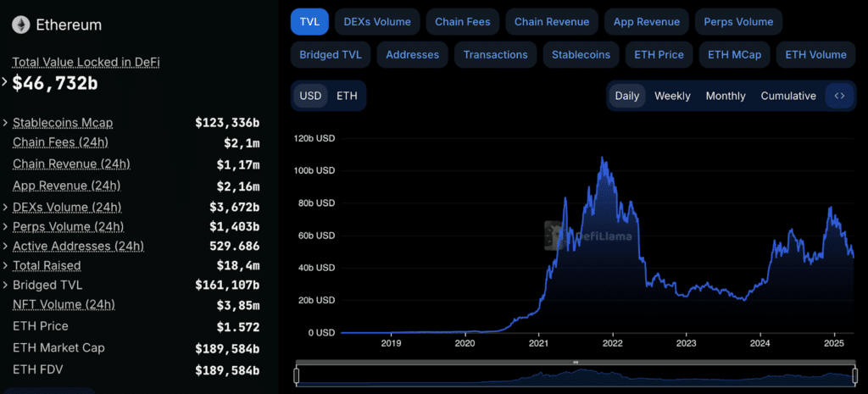Image resolution: width=868 pixels, height=394 pixels.
Task: Select the Weekly interval
Action: click(x=672, y=96)
